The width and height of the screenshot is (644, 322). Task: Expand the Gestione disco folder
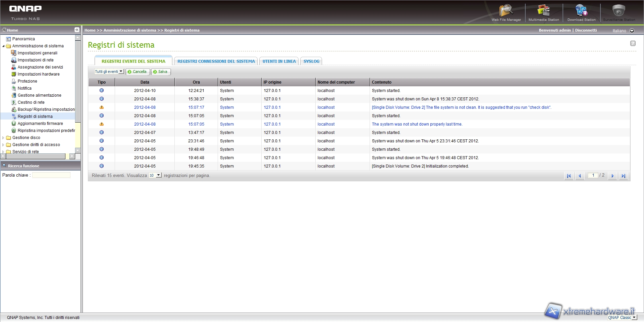tap(3, 138)
